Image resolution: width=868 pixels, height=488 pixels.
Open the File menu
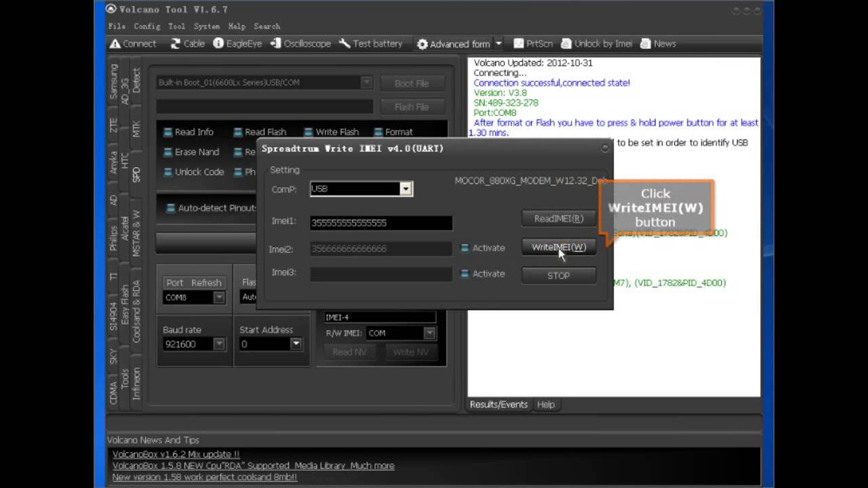click(117, 26)
